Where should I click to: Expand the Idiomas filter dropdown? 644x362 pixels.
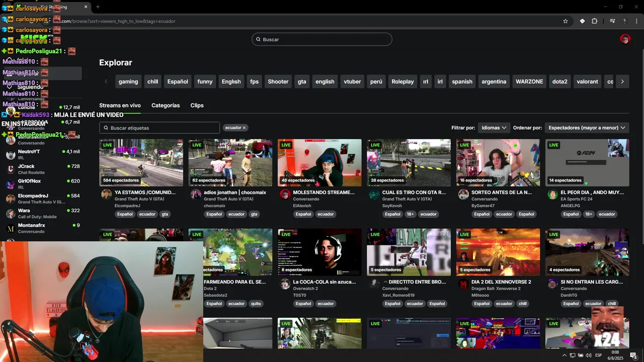point(494,128)
